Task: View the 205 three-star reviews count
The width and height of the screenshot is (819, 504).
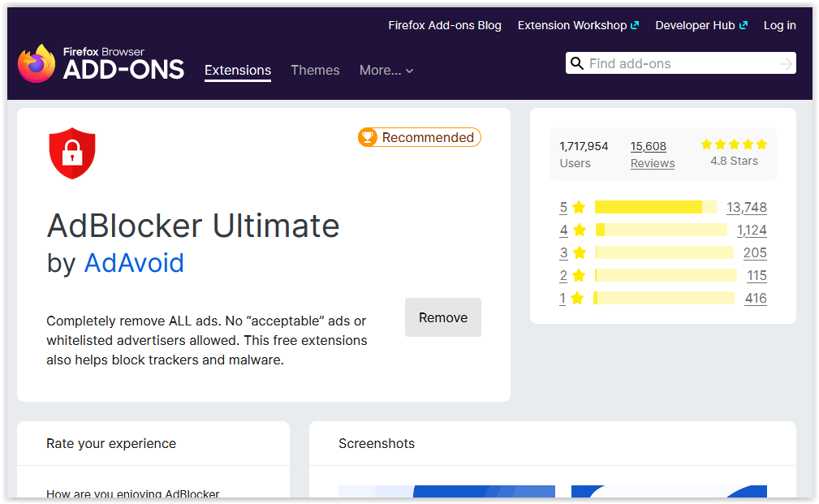Action: click(755, 252)
